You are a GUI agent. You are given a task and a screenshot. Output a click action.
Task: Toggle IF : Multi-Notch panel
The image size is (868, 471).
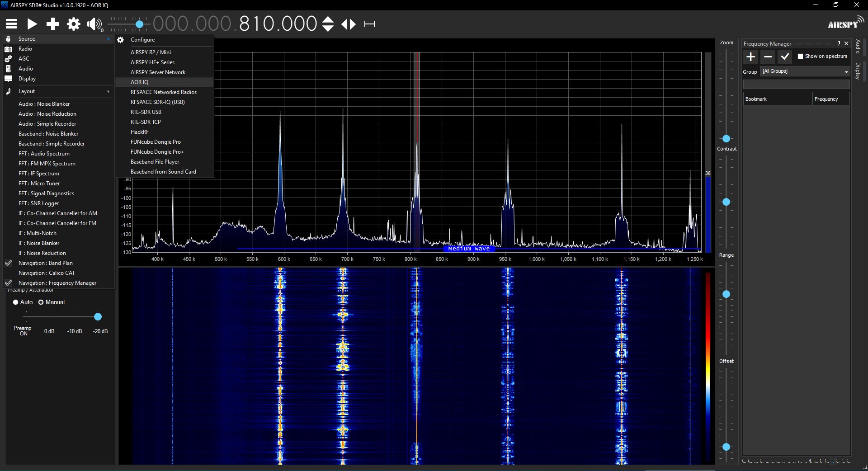pyautogui.click(x=58, y=233)
